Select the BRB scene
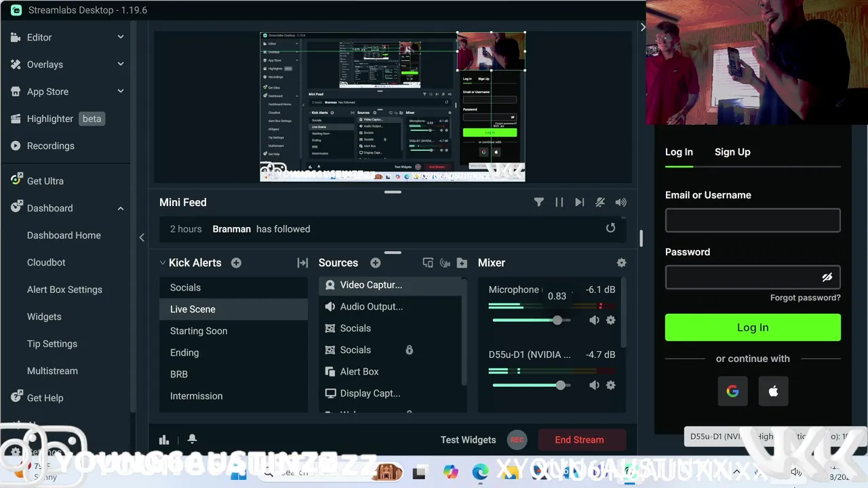Screen dimensions: 868x488 point(233,374)
